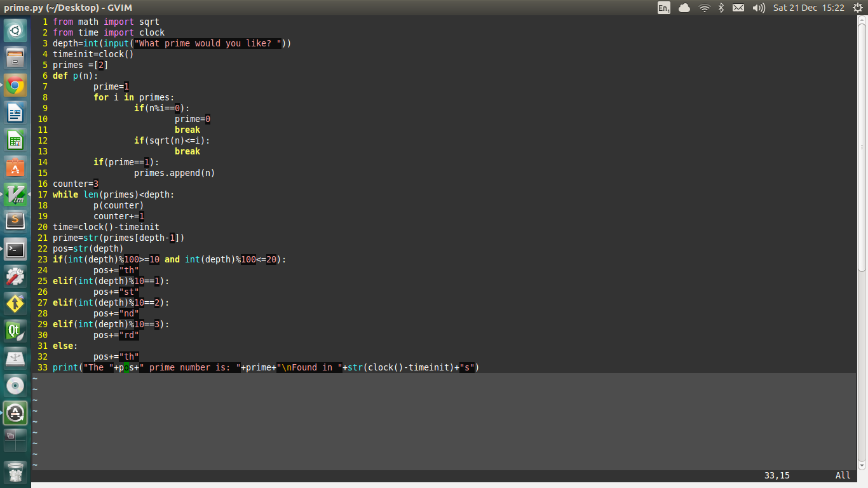This screenshot has height=488, width=868.
Task: Open LibreOffice Writer from the dock
Action: coord(15,112)
